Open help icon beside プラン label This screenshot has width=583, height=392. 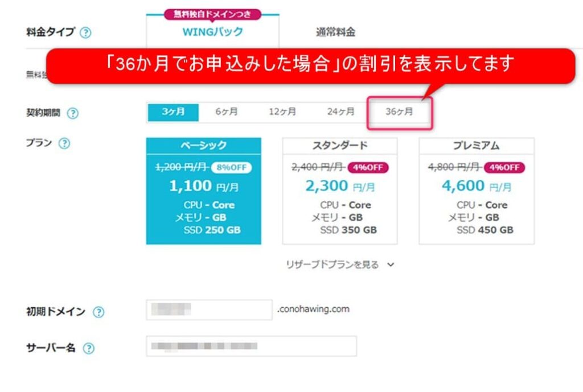click(x=64, y=143)
